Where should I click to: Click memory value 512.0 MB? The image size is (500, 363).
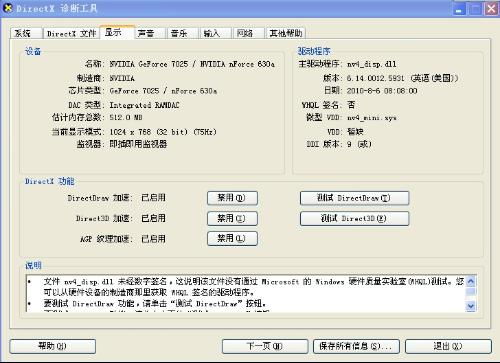click(126, 117)
